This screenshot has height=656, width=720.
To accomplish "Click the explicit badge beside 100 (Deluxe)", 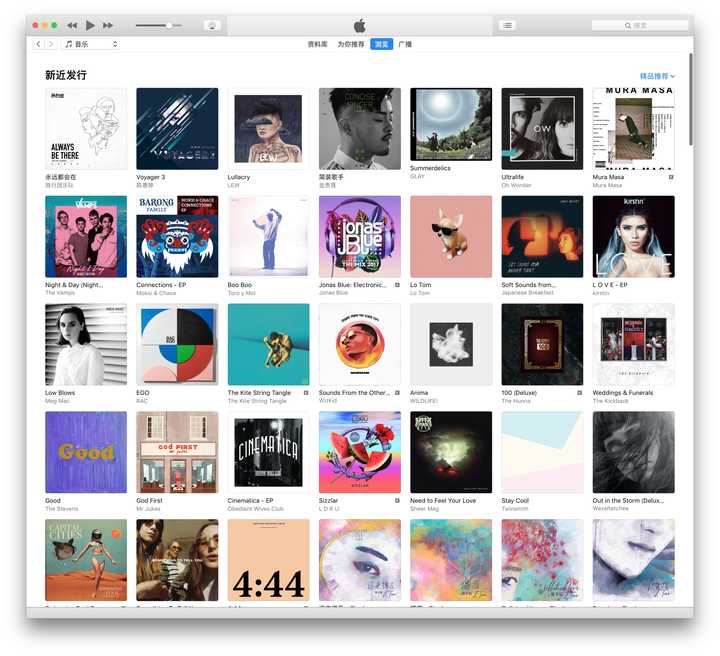I will point(579,393).
